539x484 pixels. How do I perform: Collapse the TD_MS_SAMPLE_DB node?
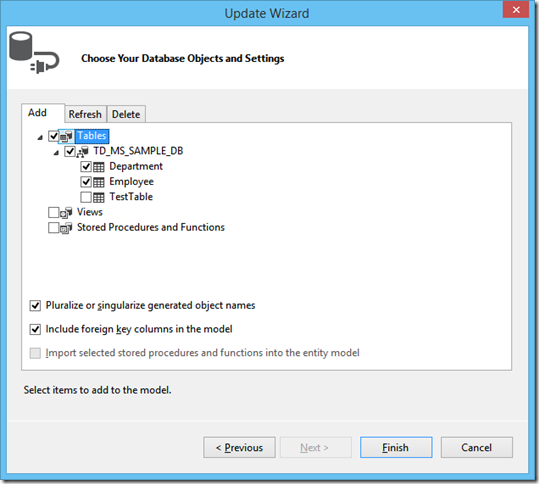click(56, 153)
